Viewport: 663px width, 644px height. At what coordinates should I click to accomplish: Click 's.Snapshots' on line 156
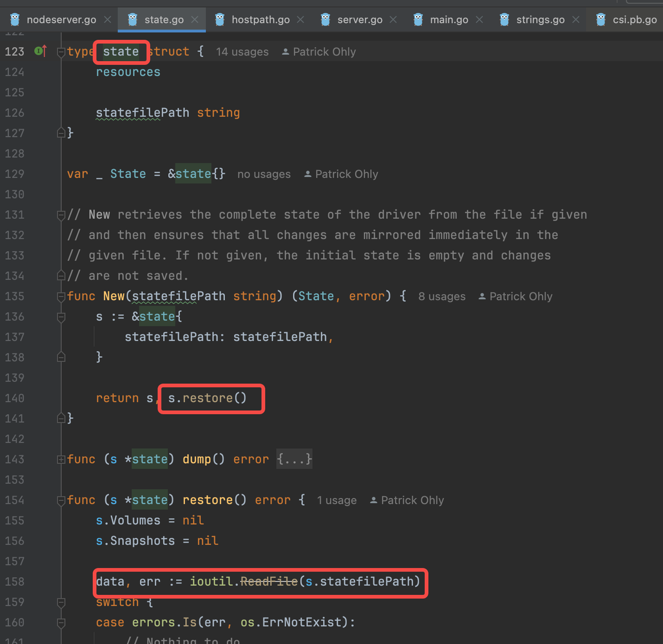click(x=135, y=541)
